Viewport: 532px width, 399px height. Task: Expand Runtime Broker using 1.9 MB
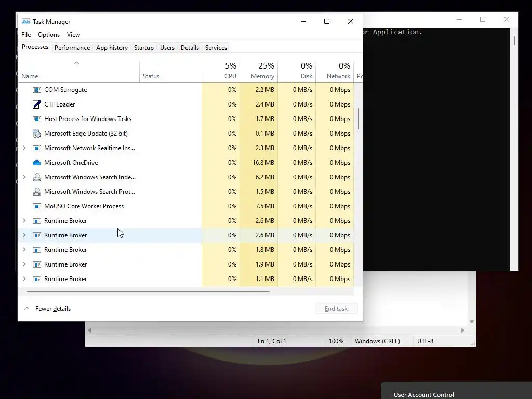click(24, 264)
